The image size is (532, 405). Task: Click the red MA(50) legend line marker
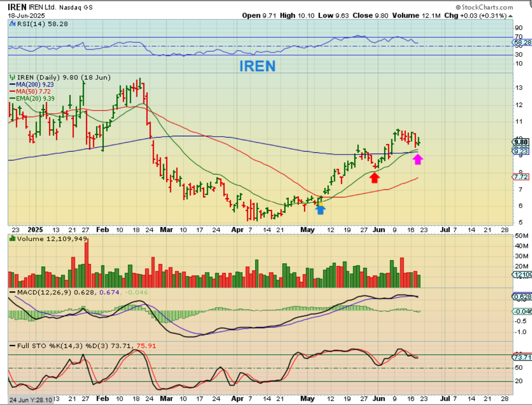(12, 91)
